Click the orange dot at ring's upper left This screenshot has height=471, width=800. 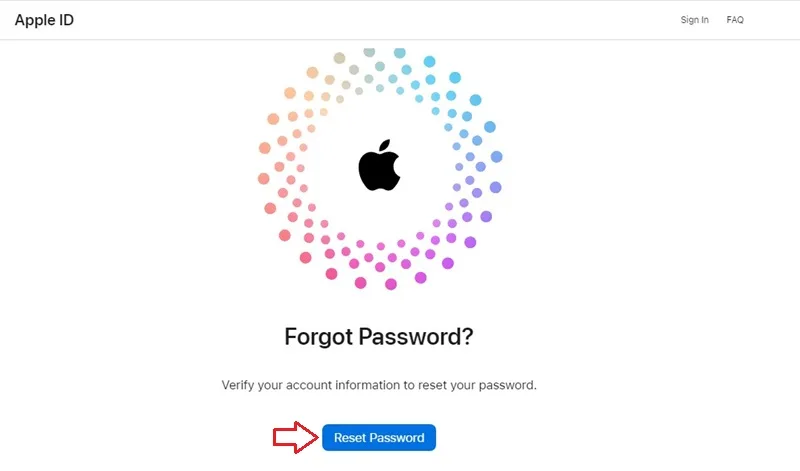click(x=290, y=93)
